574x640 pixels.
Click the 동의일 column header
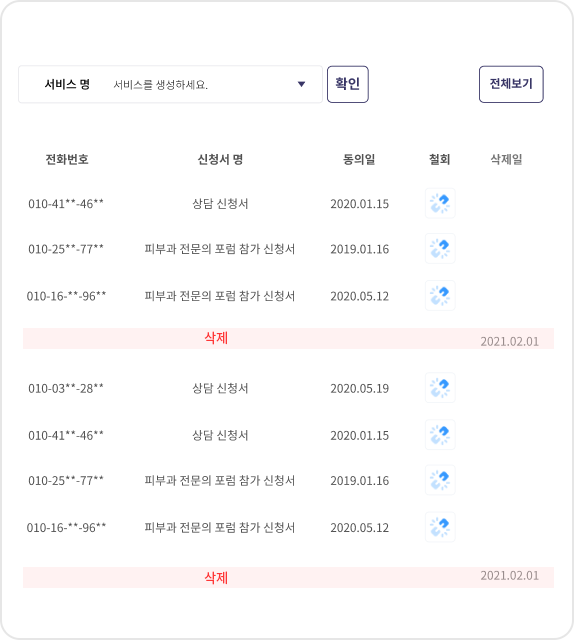click(359, 159)
